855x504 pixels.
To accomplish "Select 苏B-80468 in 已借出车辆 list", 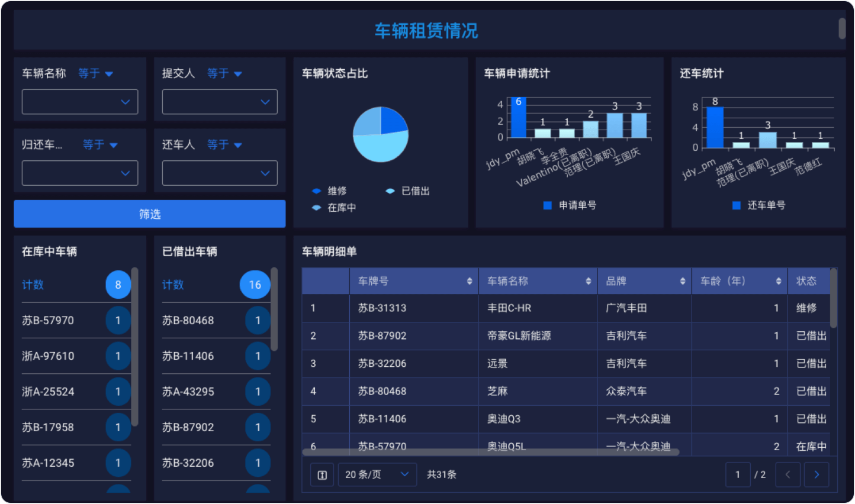I will pyautogui.click(x=188, y=321).
